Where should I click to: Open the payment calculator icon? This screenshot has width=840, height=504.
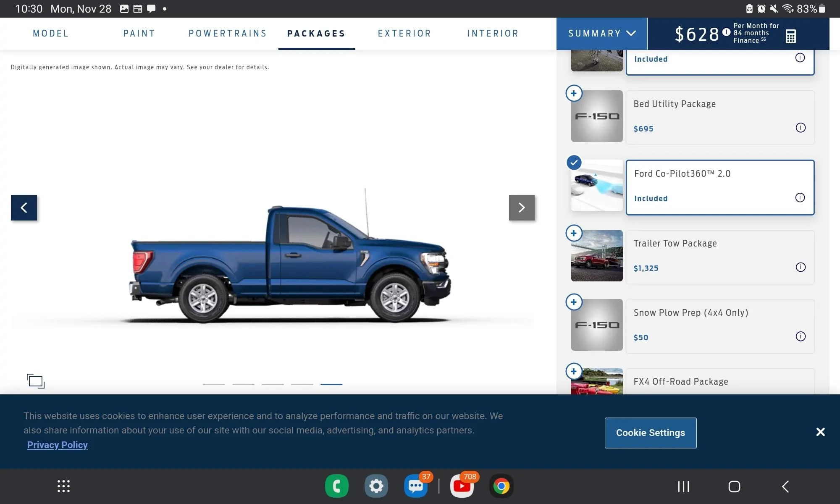[790, 36]
